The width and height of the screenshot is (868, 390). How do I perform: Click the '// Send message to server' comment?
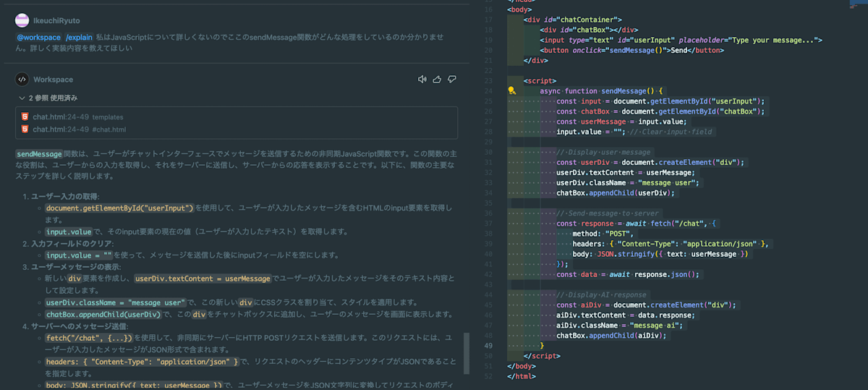[x=608, y=213]
